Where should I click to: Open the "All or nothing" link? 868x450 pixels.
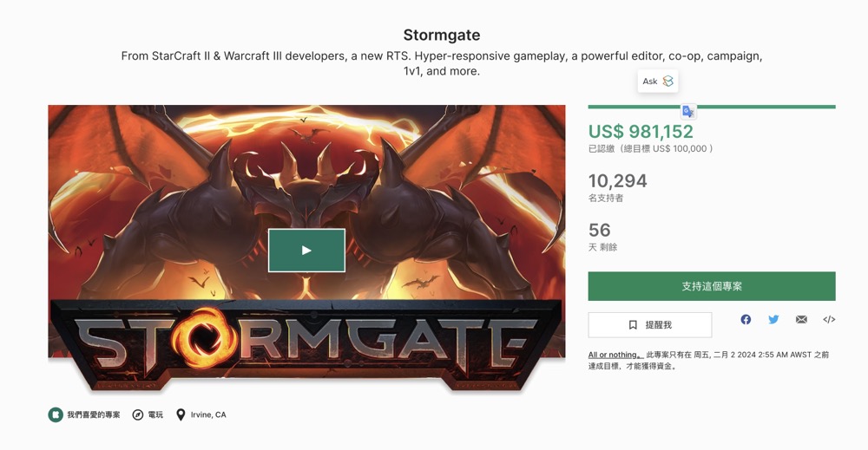coord(613,355)
